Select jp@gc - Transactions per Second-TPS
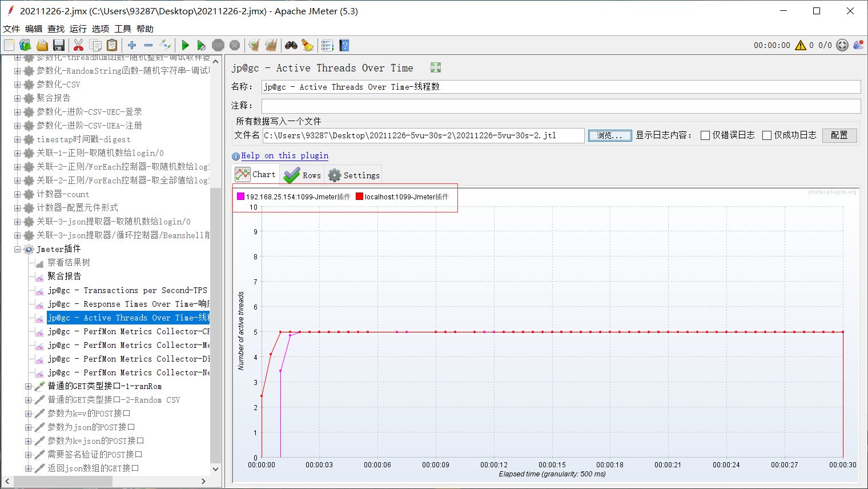This screenshot has width=868, height=489. coord(127,290)
